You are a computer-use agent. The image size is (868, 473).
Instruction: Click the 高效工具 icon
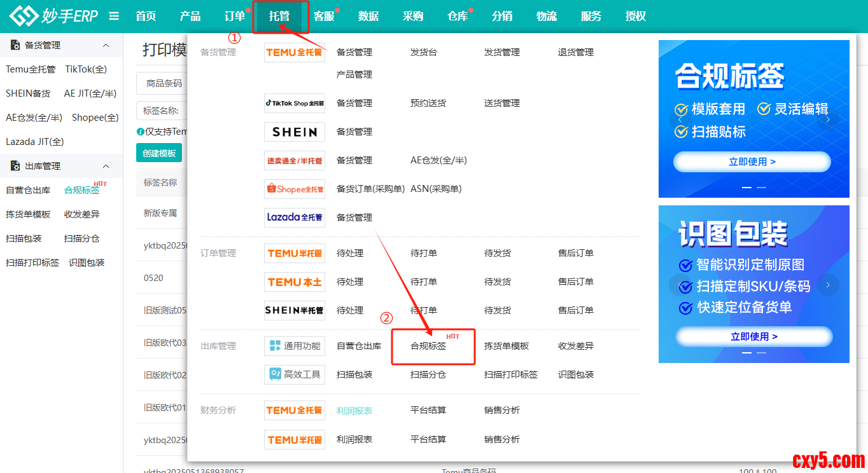pyautogui.click(x=294, y=374)
